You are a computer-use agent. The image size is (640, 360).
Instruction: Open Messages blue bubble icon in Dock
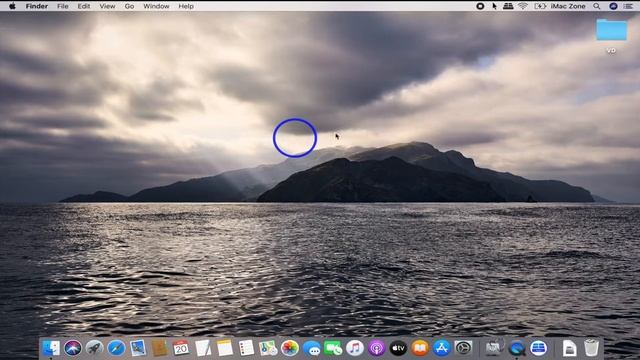pyautogui.click(x=312, y=348)
